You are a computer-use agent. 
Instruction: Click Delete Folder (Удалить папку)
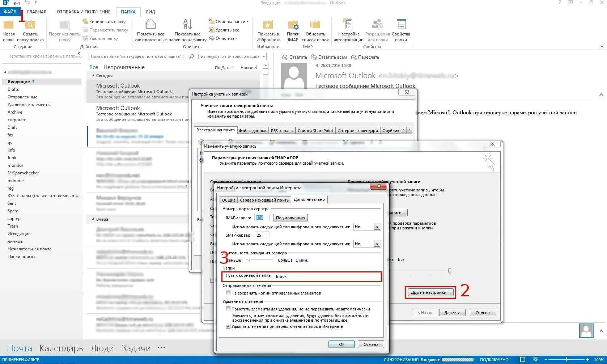pyautogui.click(x=100, y=38)
